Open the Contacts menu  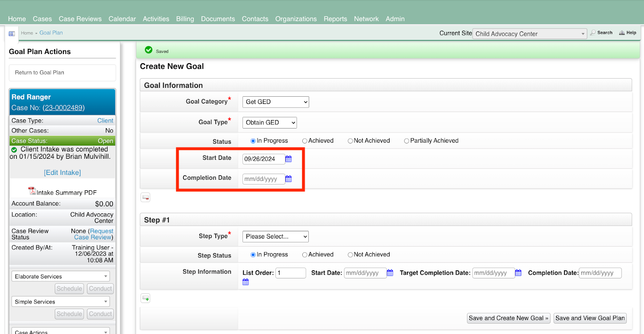point(255,19)
